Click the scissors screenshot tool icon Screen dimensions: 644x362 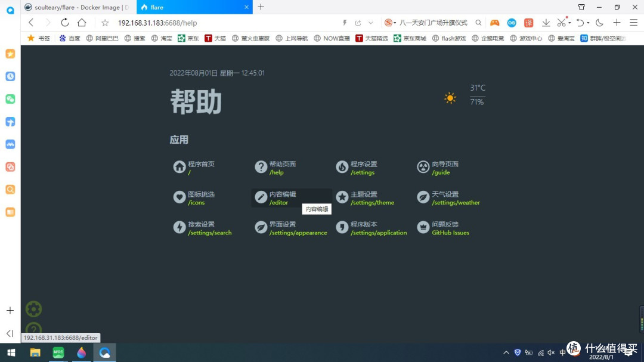tap(562, 23)
